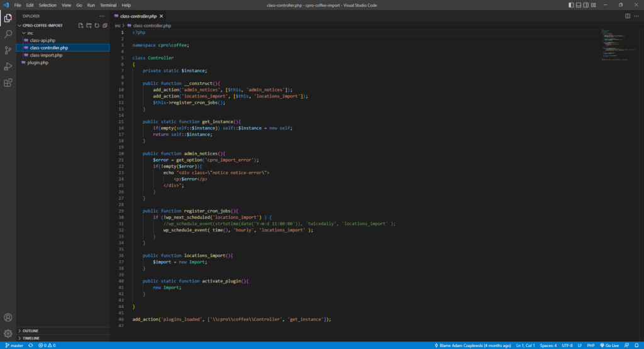Open the Selection menu

point(48,5)
